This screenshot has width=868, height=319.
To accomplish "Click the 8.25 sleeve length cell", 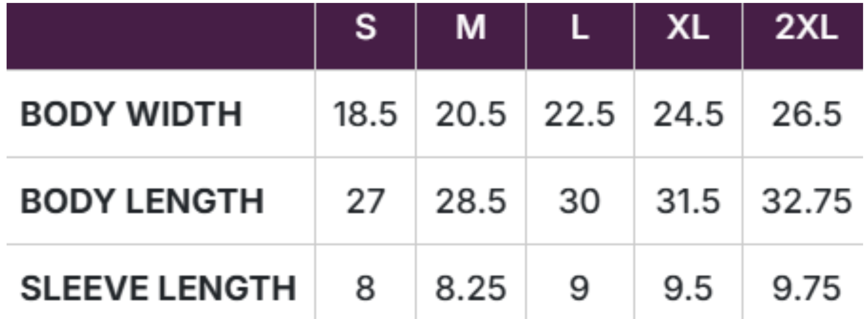I will click(471, 288).
